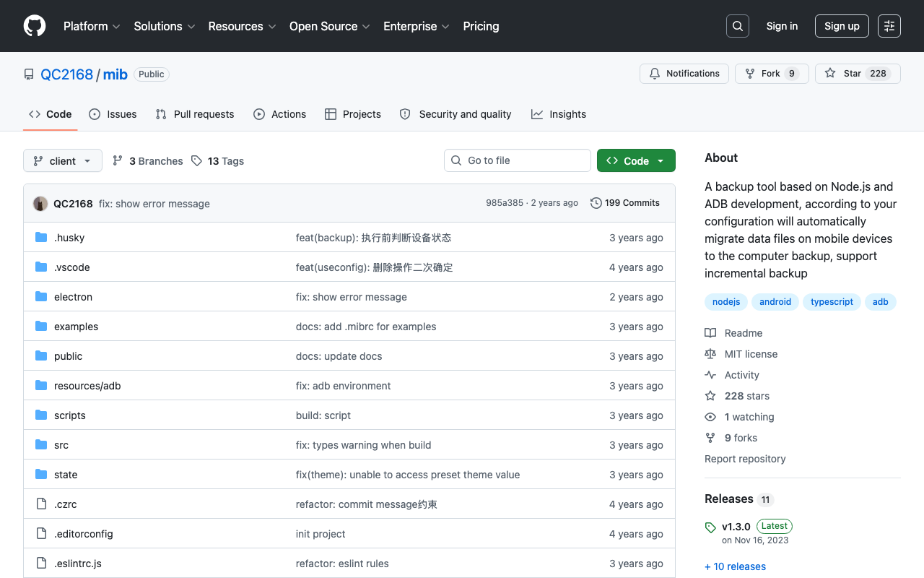Screen dimensions: 924x578
Task: Click the stars icon in About sidebar
Action: [710, 396]
